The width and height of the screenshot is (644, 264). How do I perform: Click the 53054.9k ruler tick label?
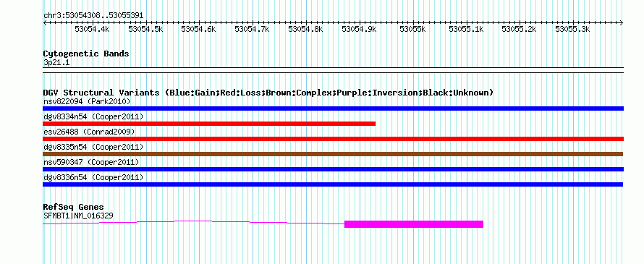click(359, 29)
